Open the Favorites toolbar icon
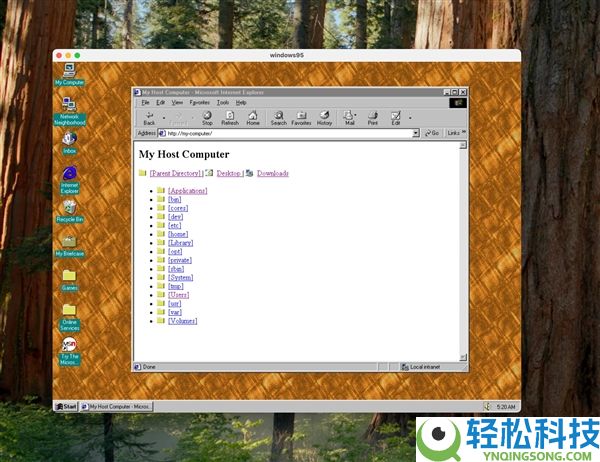Viewport: 600px width, 462px height. [301, 118]
